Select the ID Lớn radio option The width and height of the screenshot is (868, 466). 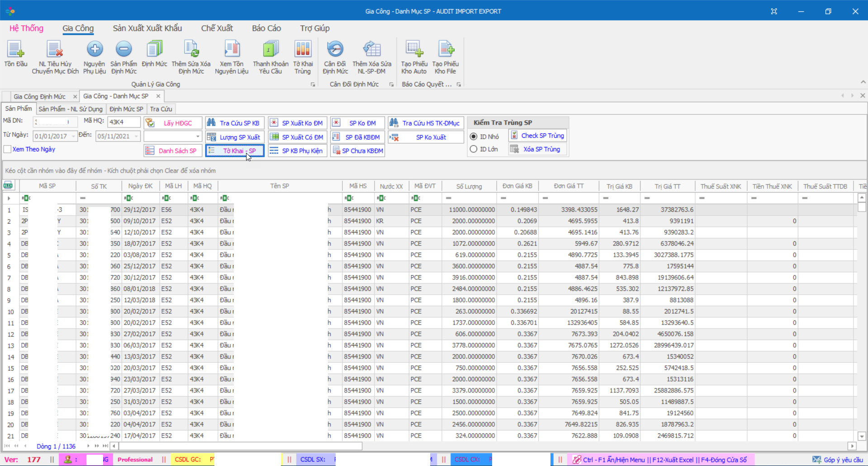474,149
